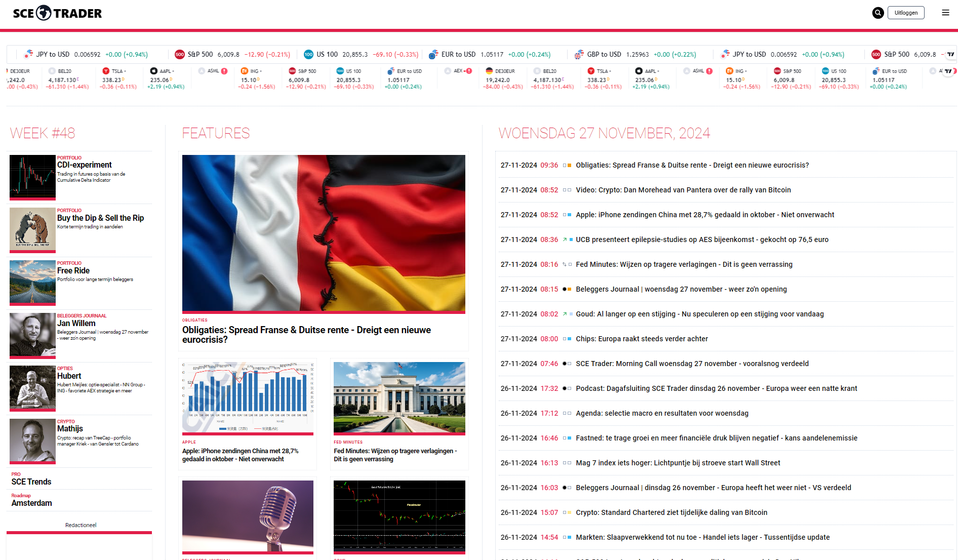The width and height of the screenshot is (958, 560).
Task: Open the Beleggers Journaal dinsdag 26 november item
Action: (x=713, y=488)
